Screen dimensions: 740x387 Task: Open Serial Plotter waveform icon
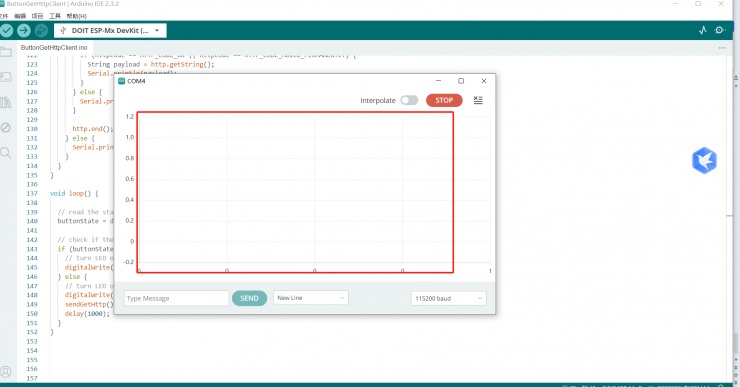click(703, 30)
